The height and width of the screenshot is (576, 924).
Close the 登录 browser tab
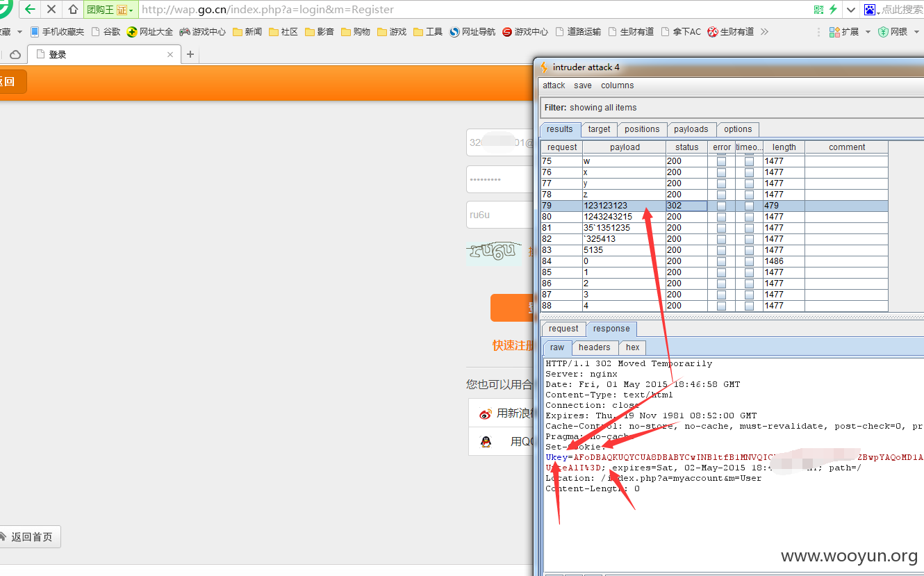pyautogui.click(x=171, y=54)
